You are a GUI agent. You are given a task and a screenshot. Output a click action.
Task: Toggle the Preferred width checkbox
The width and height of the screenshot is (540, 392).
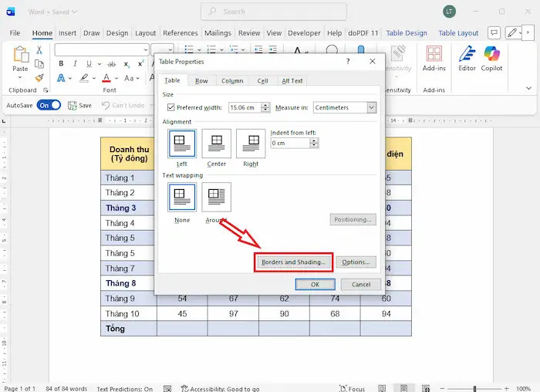(x=171, y=108)
